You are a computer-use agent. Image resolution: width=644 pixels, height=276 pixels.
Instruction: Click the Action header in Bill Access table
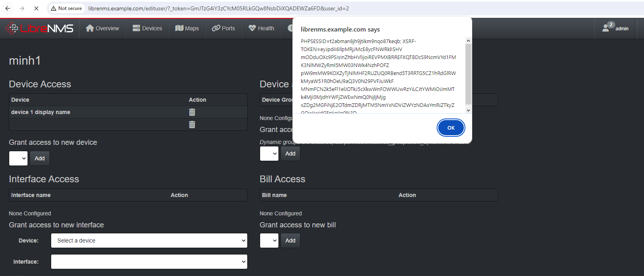(x=407, y=195)
